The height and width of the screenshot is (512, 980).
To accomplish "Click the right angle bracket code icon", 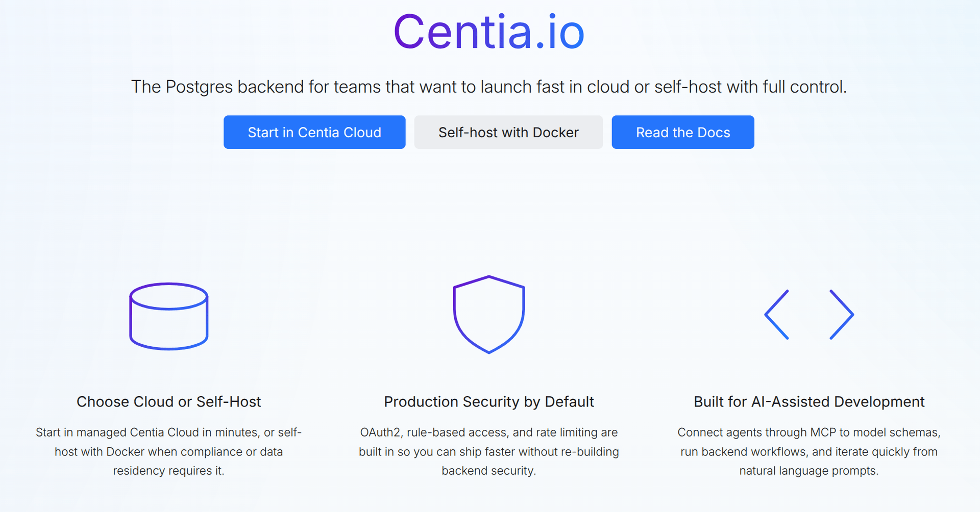I will point(842,315).
